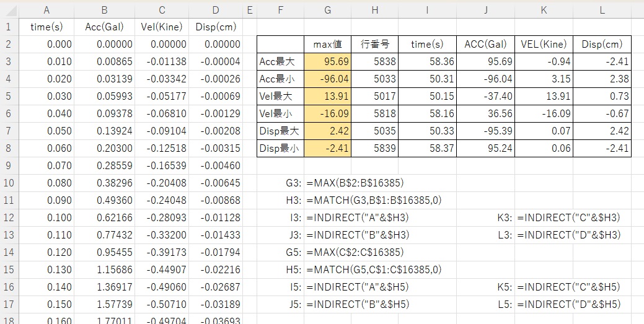This screenshot has height=324, width=644.
Task: Click cell I6 showing 58.16
Action: [427, 114]
